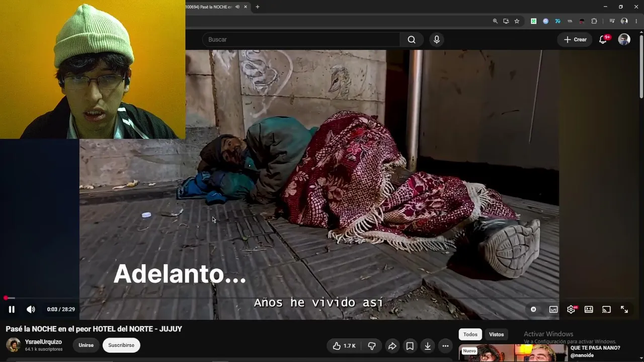Enter fullscreen mode on the player
Image resolution: width=644 pixels, height=362 pixels.
click(x=624, y=309)
